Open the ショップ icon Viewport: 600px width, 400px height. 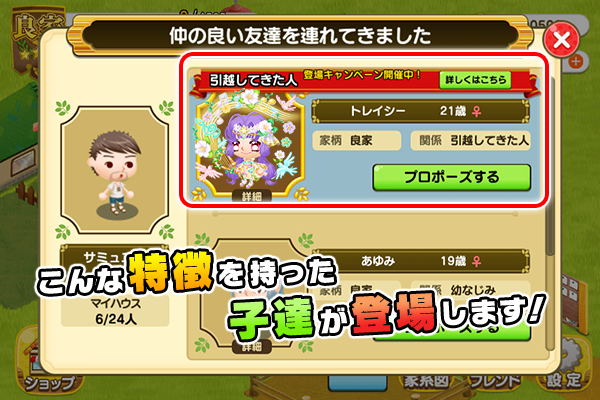pyautogui.click(x=51, y=362)
